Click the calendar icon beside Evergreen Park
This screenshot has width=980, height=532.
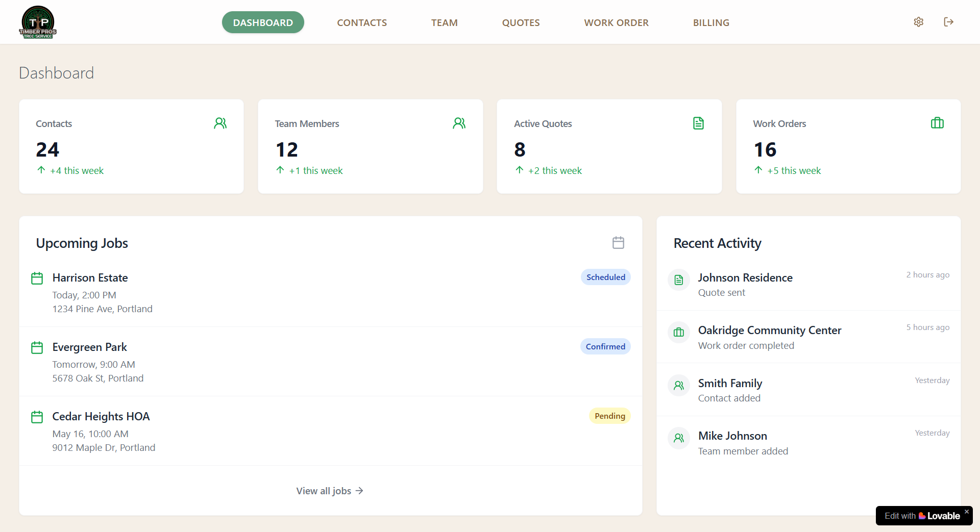click(x=37, y=348)
